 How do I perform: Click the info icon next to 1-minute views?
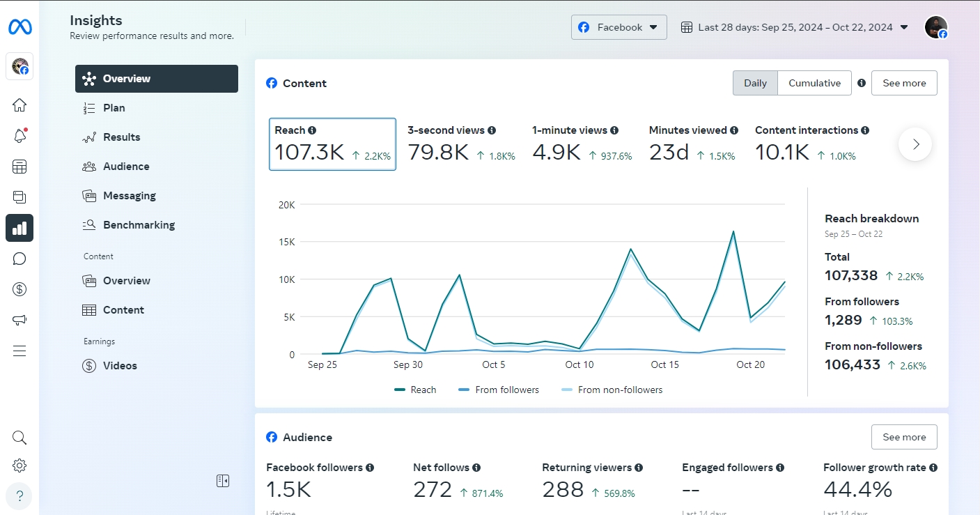614,130
